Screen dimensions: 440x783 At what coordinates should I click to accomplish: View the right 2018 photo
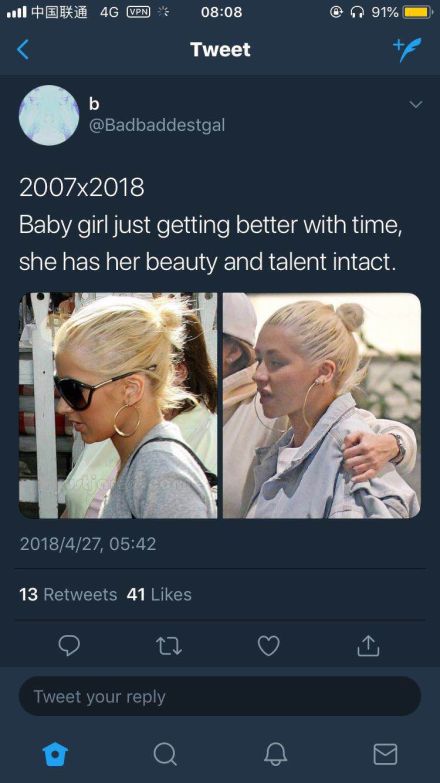tap(322, 405)
